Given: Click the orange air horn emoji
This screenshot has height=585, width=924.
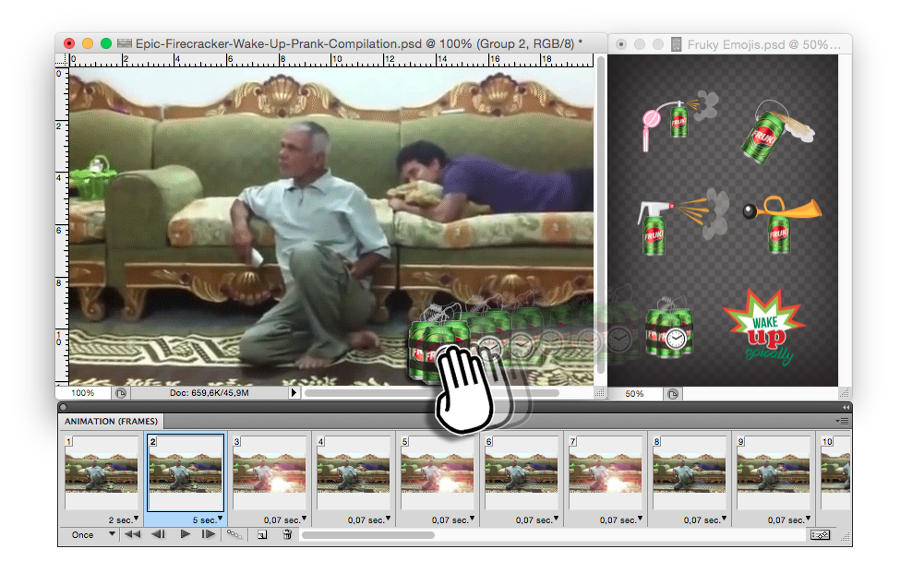Looking at the screenshot, I should coord(783,224).
